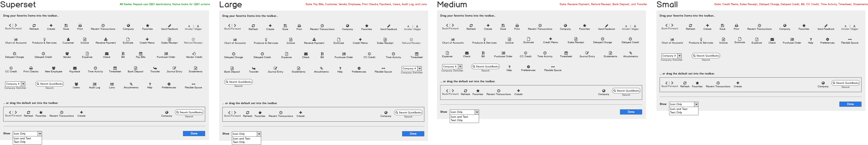Select the Credit Memo icon in the Medium panel
This screenshot has height=145, width=868.
pyautogui.click(x=550, y=39)
